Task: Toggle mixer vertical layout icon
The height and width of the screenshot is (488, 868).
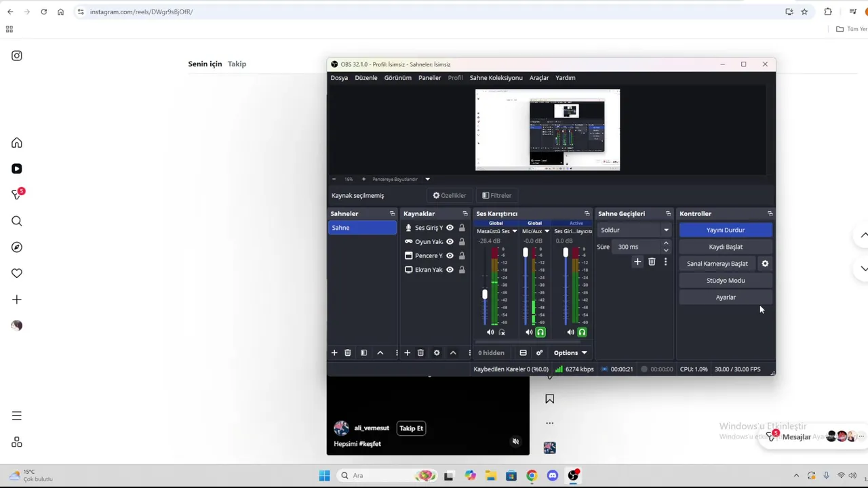Action: [x=523, y=352]
